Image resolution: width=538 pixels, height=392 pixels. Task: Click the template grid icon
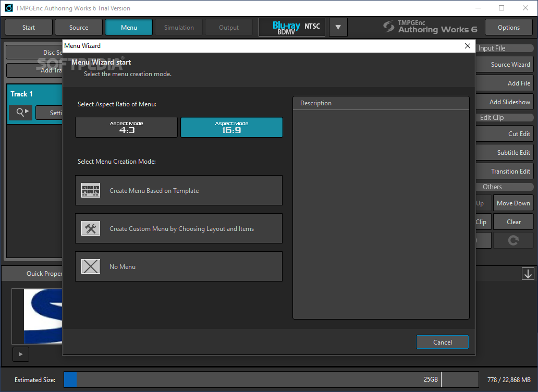[91, 190]
